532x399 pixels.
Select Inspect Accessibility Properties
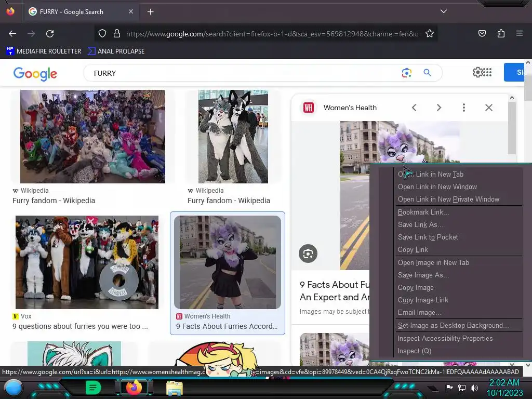445,339
